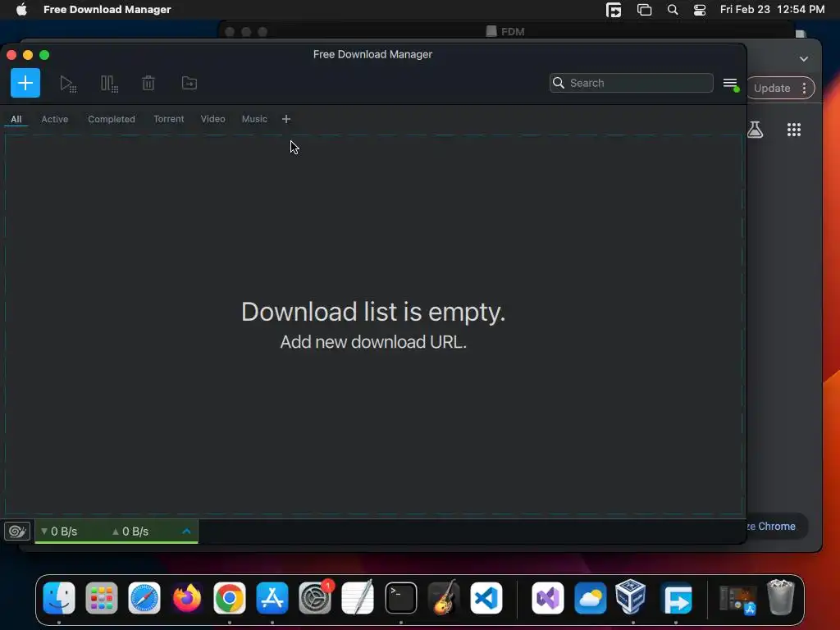Open Control Center in the menu bar
This screenshot has height=630, width=840.
(x=700, y=10)
